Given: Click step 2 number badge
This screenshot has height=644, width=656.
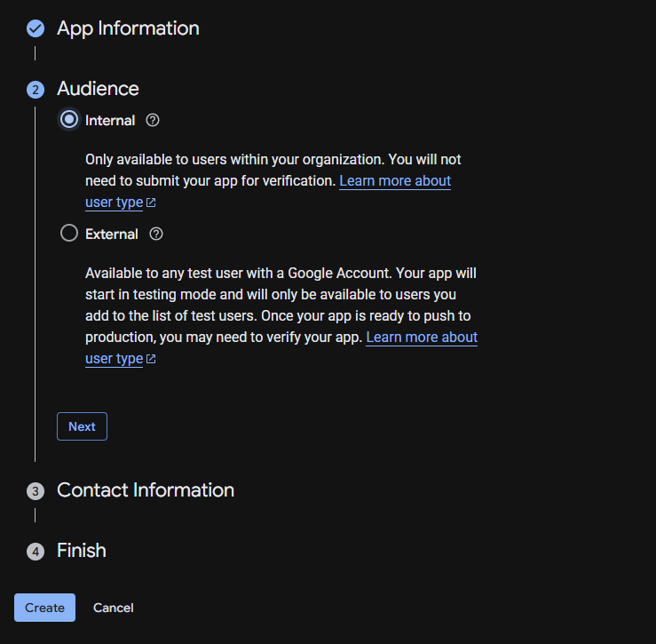Looking at the screenshot, I should (x=36, y=90).
